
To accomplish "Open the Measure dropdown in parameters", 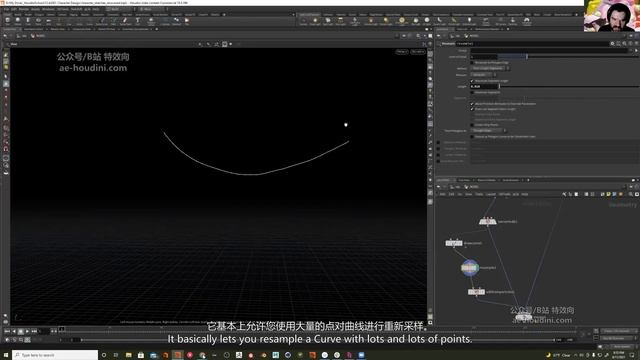I will pyautogui.click(x=484, y=75).
